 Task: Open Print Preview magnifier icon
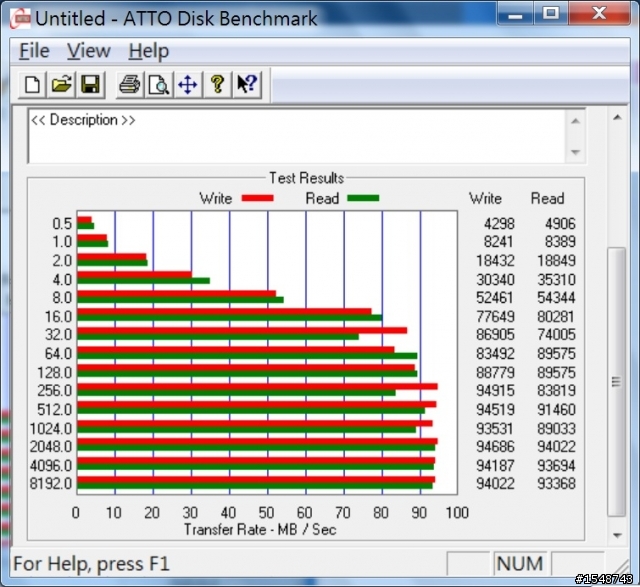tap(159, 84)
